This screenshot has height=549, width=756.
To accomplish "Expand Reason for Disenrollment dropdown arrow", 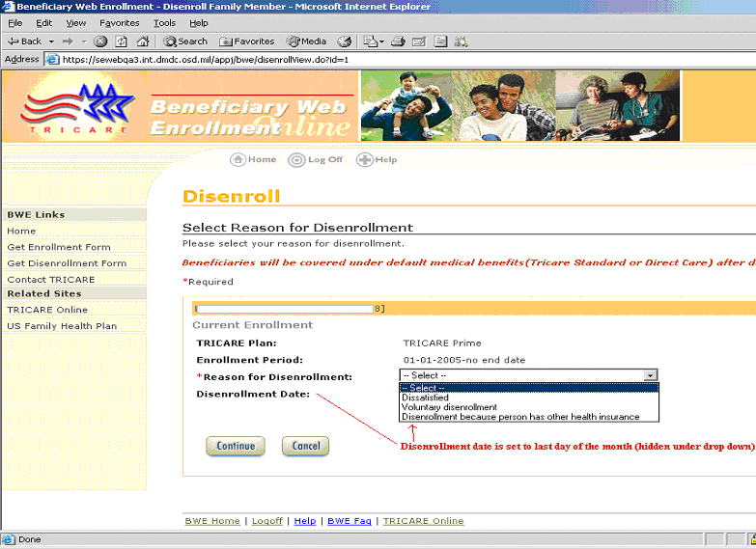I will tap(651, 375).
